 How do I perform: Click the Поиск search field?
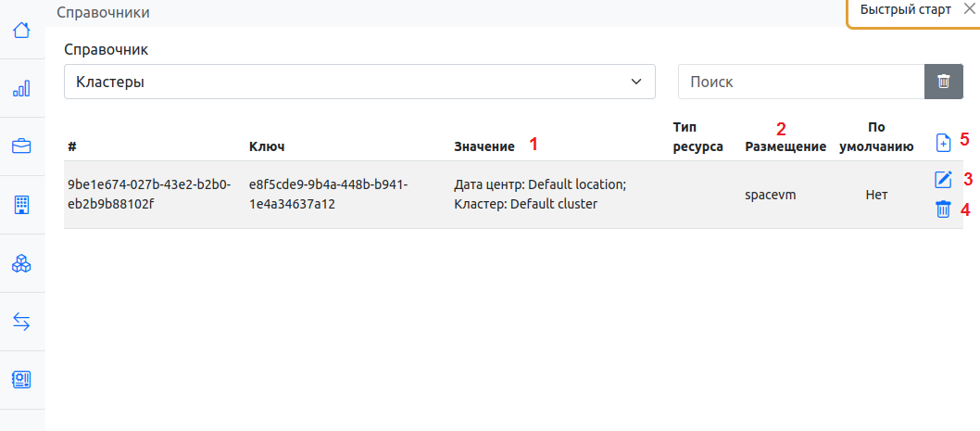click(x=800, y=82)
